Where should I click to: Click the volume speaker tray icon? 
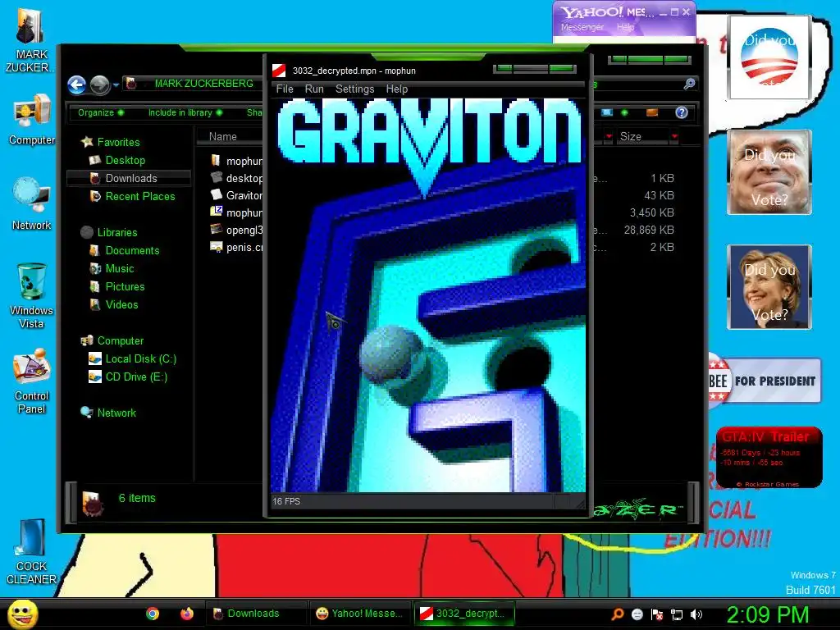click(x=696, y=614)
